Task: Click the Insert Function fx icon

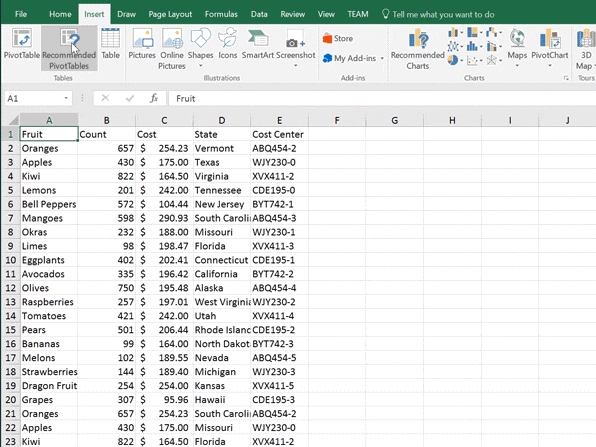Action: tap(154, 98)
